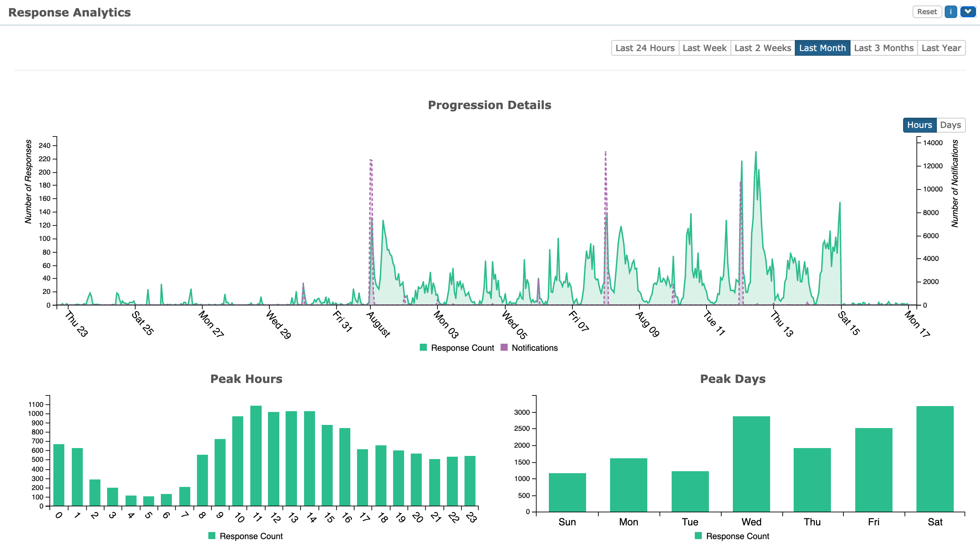Hide Notifications series via legend swatch
The image size is (980, 554).
(503, 347)
